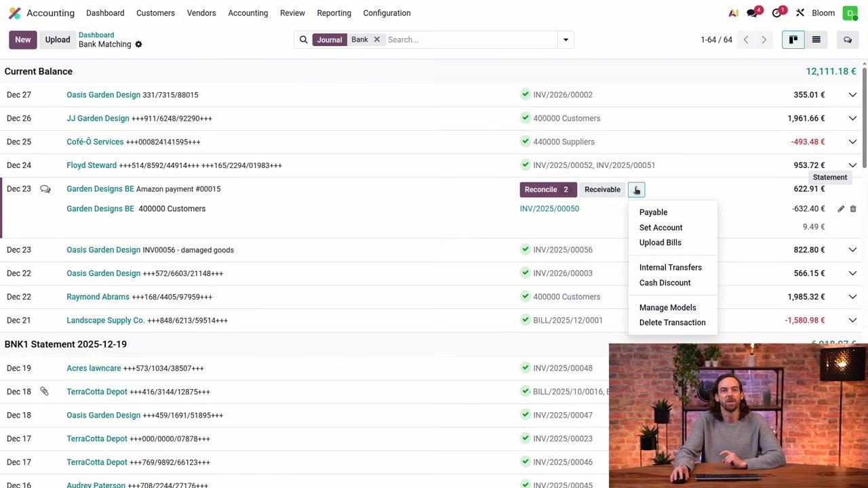Open the chatter panel icon

click(x=848, y=40)
